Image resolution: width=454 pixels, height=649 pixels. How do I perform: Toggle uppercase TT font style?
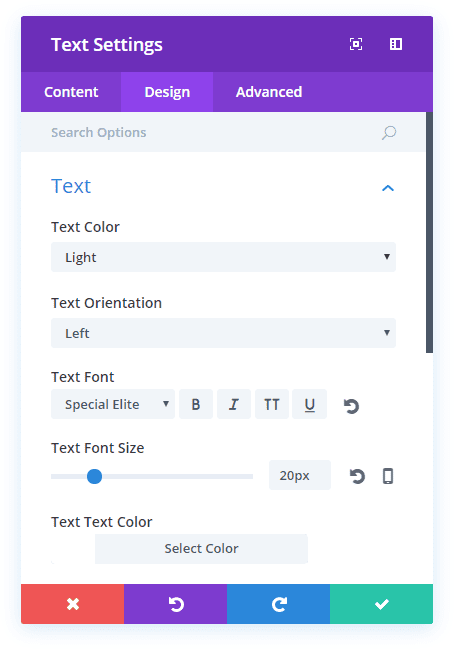click(x=271, y=404)
